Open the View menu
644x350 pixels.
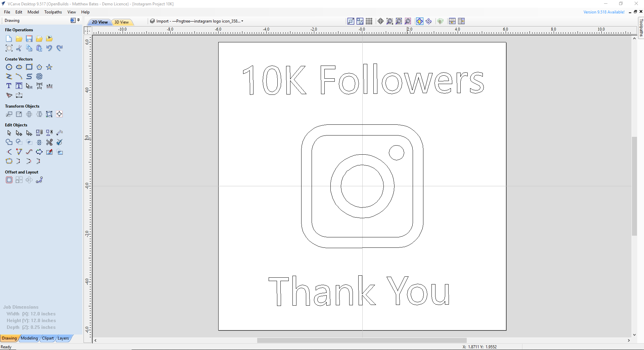(72, 12)
